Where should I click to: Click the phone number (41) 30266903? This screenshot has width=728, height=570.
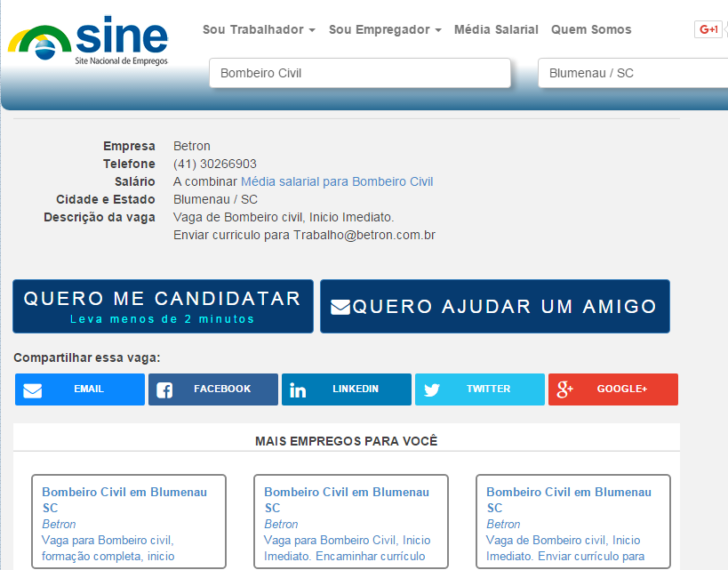pos(215,164)
